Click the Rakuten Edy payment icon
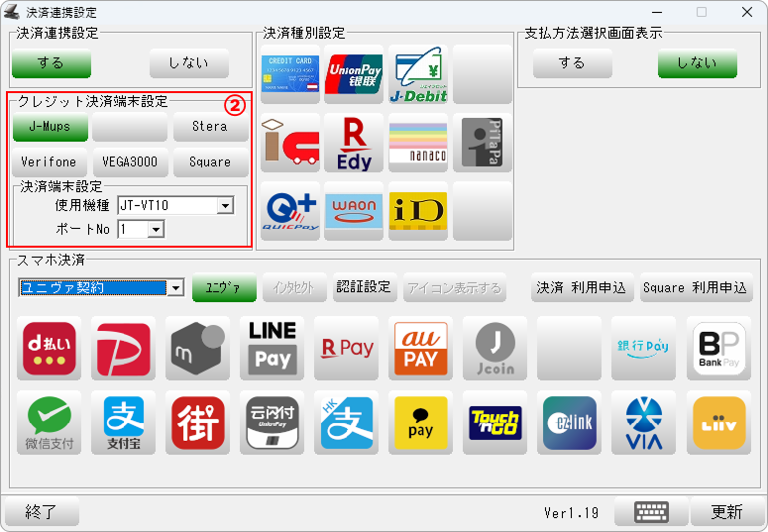The height and width of the screenshot is (532, 768). pos(354,143)
